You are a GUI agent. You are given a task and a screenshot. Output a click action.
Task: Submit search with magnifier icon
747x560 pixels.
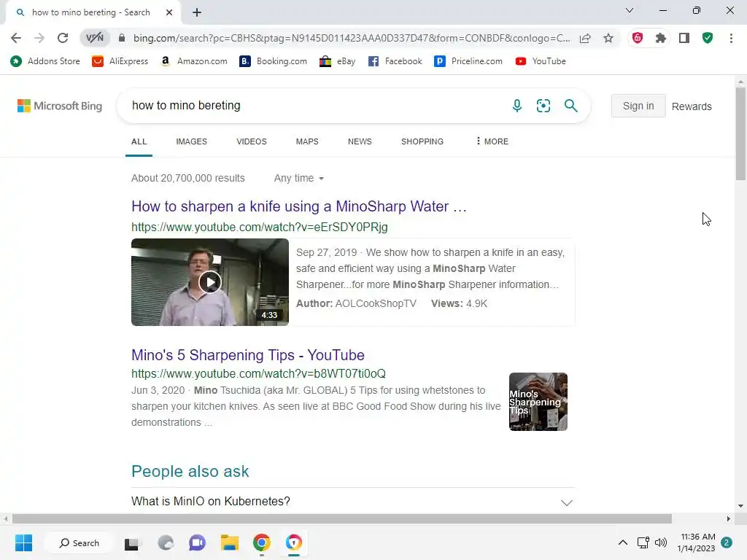tap(570, 106)
